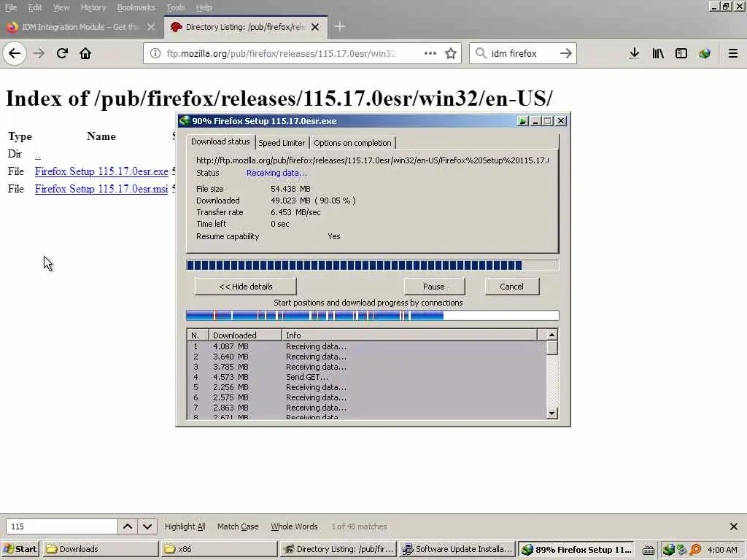Find next match with down arrow

tap(147, 526)
